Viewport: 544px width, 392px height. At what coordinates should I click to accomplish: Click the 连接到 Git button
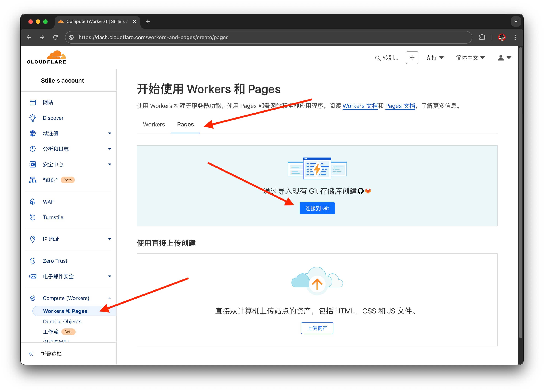pyautogui.click(x=317, y=208)
